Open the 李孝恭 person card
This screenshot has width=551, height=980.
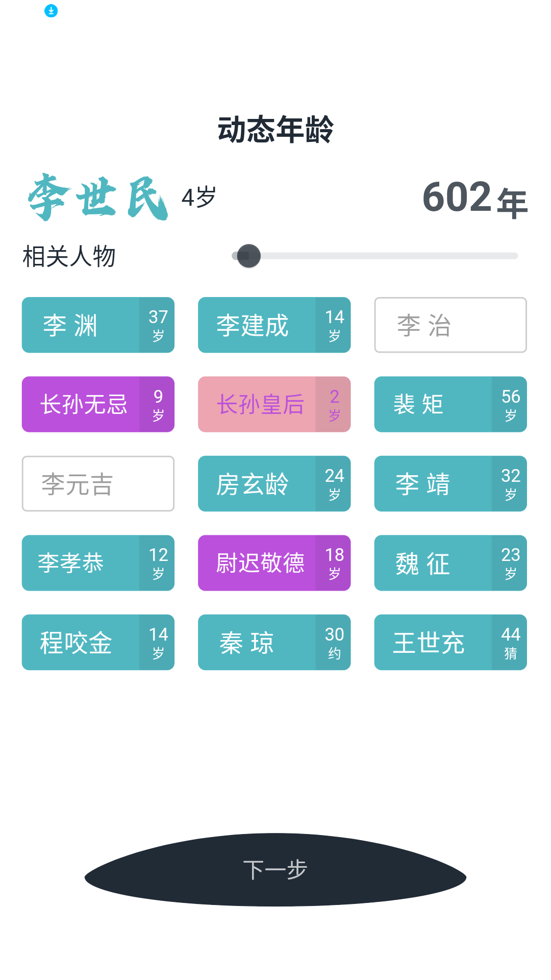click(x=98, y=563)
